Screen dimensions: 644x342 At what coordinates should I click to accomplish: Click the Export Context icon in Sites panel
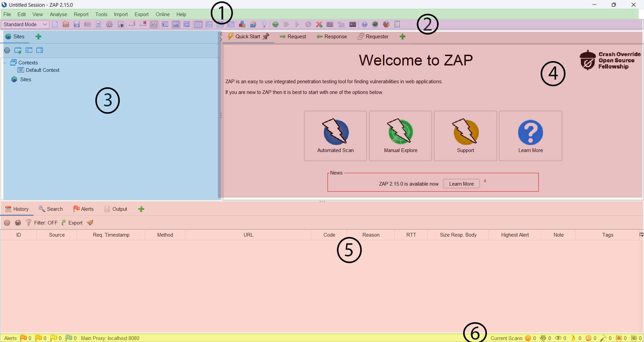[40, 50]
